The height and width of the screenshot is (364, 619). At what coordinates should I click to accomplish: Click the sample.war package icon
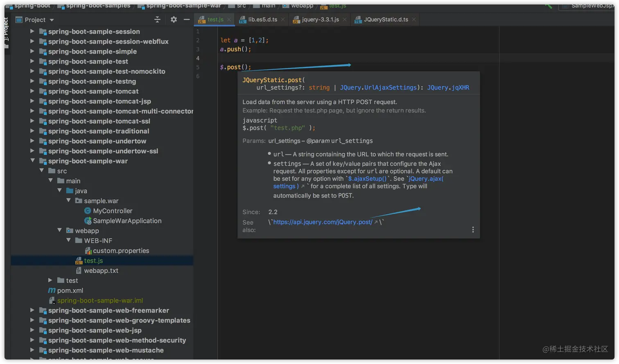tap(79, 201)
